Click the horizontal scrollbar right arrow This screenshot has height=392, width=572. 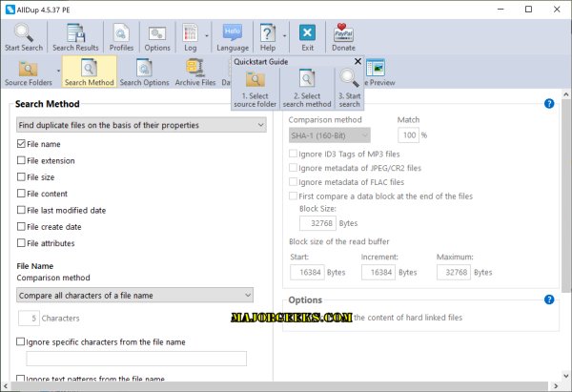pyautogui.click(x=556, y=385)
